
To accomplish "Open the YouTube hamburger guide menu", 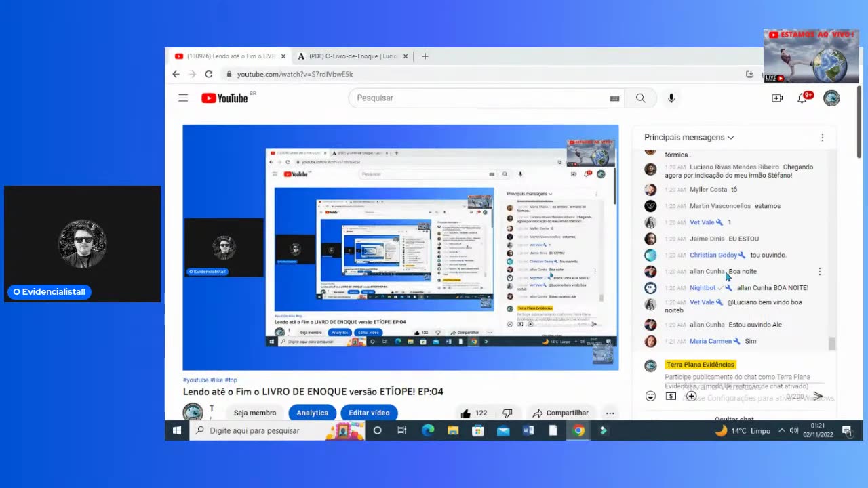I will pos(183,98).
